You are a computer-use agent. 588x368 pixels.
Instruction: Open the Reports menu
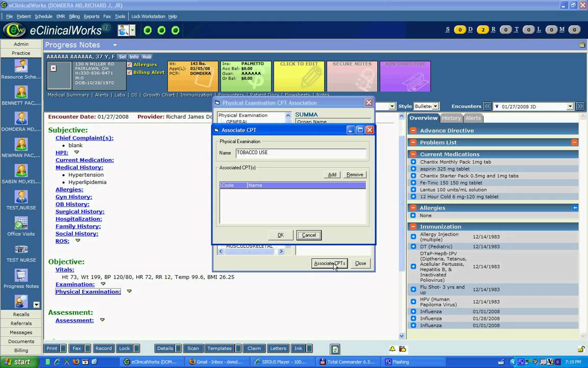91,16
